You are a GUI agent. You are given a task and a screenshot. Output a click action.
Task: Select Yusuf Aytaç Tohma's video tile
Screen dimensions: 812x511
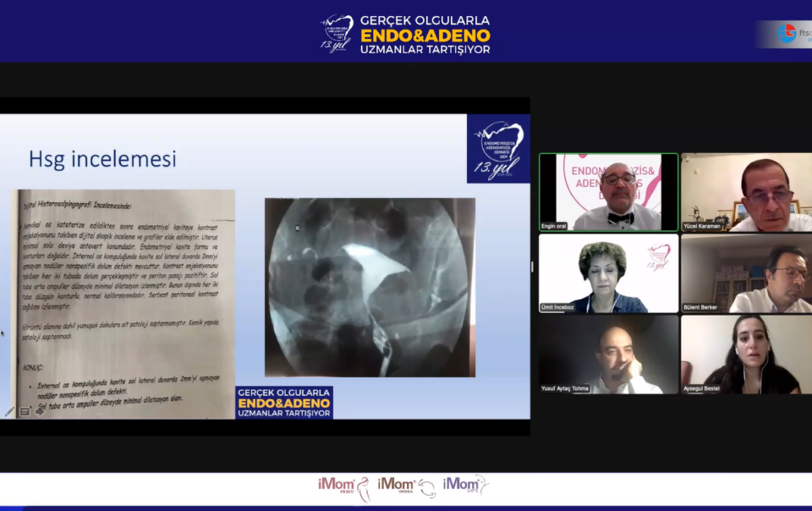tap(608, 354)
